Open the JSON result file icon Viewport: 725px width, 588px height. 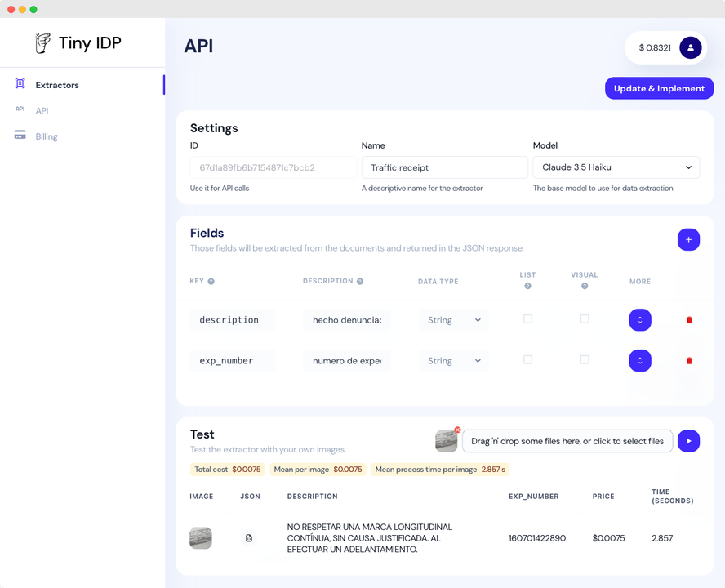(x=249, y=538)
